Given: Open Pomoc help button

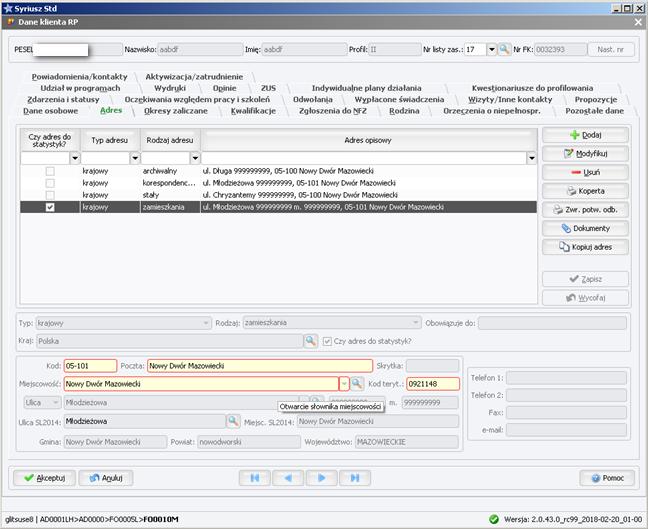Looking at the screenshot, I should click(x=607, y=478).
